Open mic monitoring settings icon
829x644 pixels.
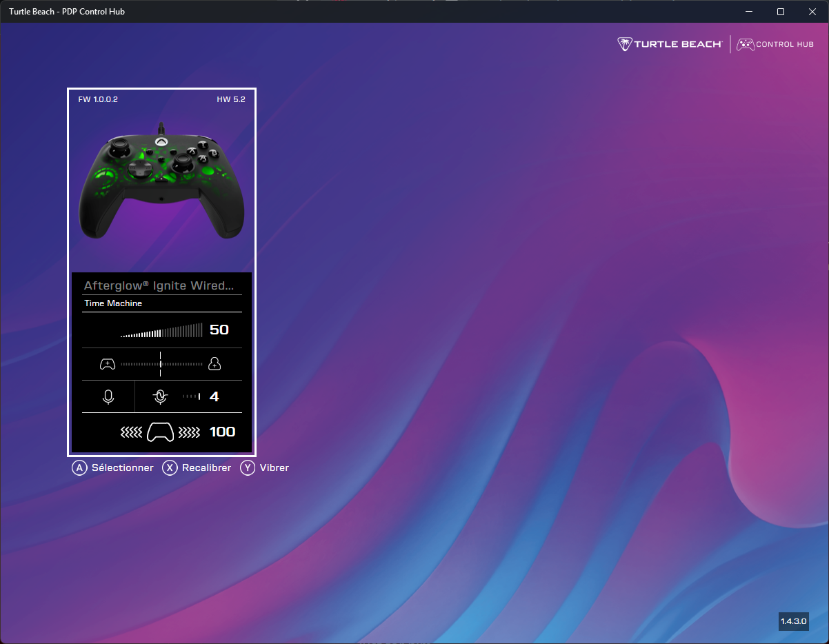(x=160, y=396)
